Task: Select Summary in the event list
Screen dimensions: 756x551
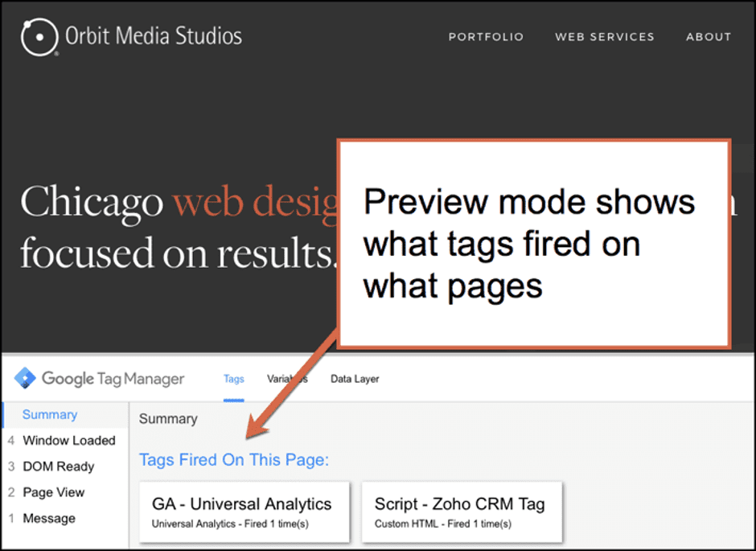Action: 50,414
